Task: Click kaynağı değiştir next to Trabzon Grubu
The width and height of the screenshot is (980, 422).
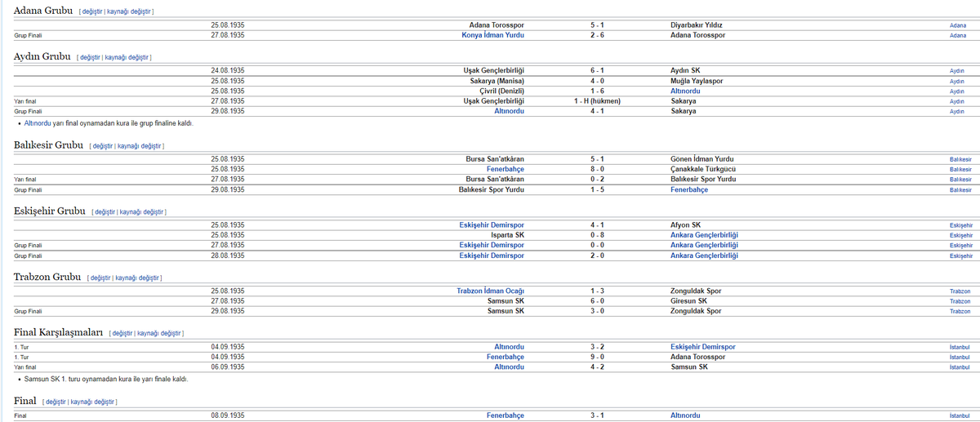Action: (136, 278)
